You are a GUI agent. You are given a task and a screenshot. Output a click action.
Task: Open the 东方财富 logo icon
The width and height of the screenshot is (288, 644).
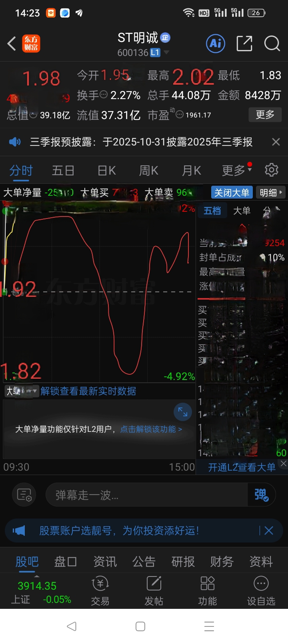coord(31,44)
